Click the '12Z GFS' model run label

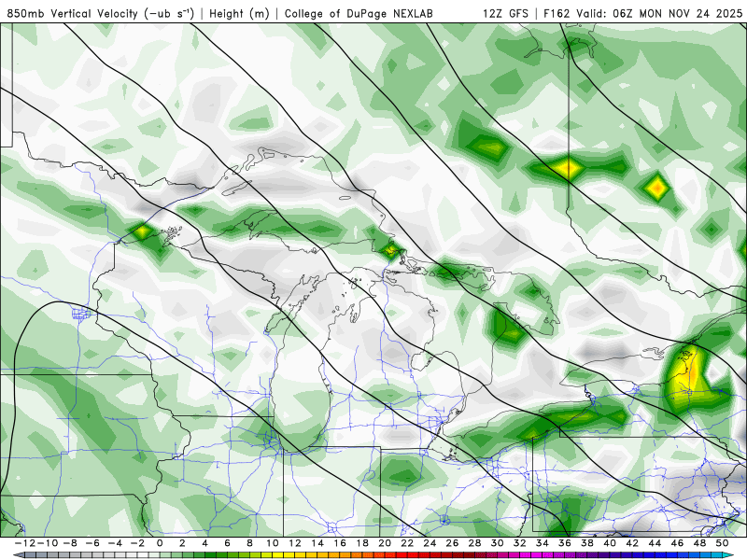tap(505, 13)
